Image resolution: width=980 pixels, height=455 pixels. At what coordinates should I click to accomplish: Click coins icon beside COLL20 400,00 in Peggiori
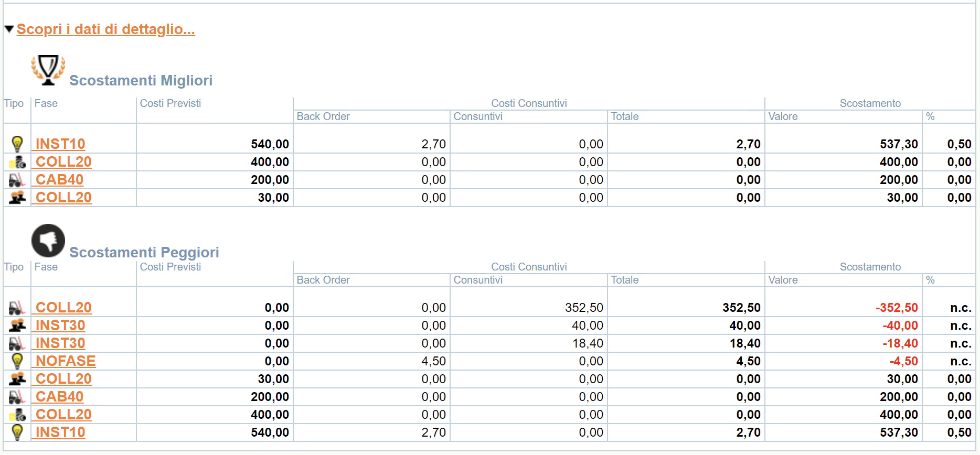(x=17, y=415)
